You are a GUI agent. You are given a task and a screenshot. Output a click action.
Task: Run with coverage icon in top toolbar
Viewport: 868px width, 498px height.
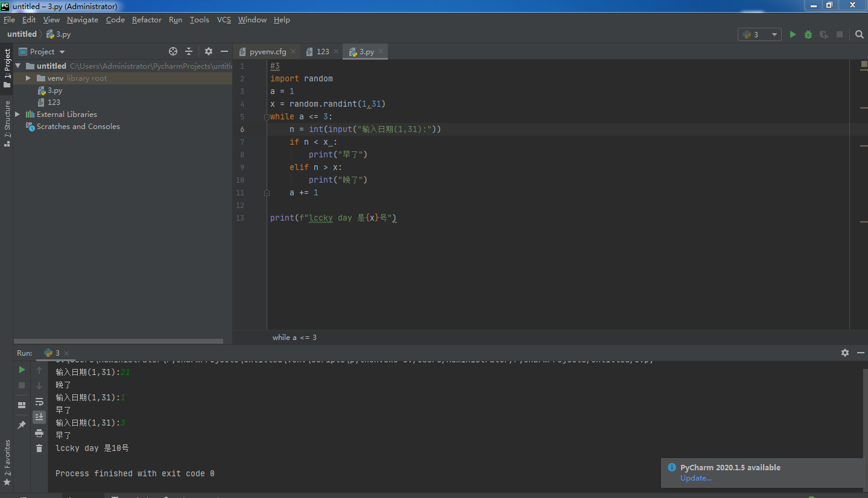(824, 34)
